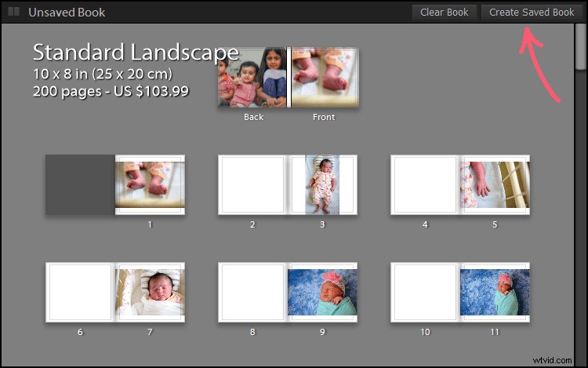
Task: Click the inside cover gray panel beside page 1
Action: pos(80,184)
